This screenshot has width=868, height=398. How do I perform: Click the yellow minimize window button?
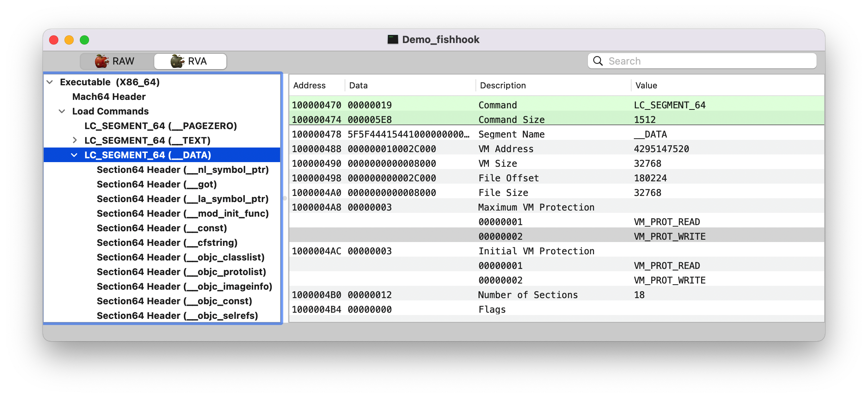[69, 40]
